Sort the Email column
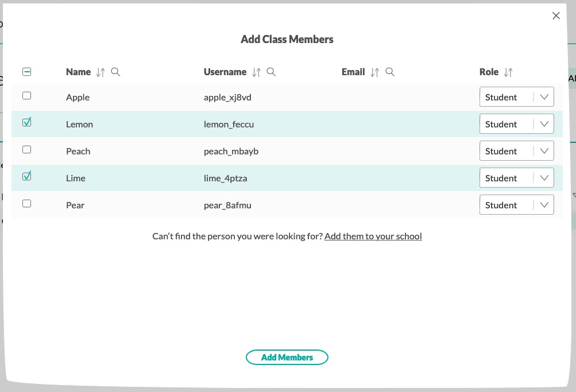The image size is (576, 392). point(374,72)
